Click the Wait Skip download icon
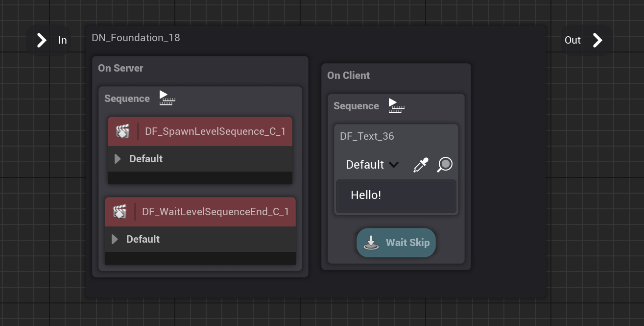Viewport: 644px width, 326px height. pos(371,243)
